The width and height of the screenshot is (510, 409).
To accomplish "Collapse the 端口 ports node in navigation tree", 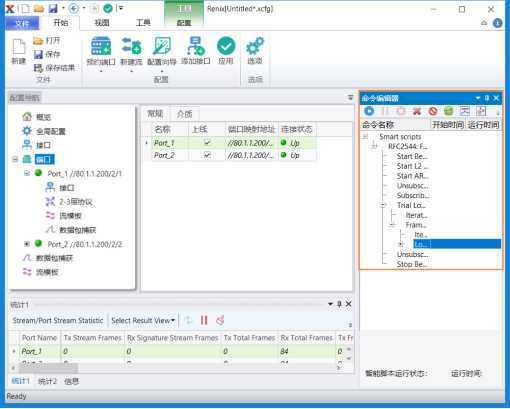I will pos(15,159).
